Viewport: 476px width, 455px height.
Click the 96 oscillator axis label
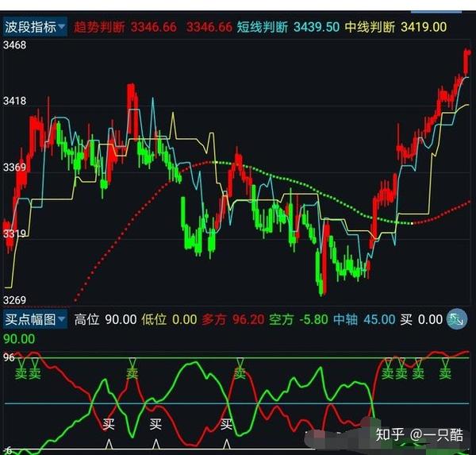pos(9,357)
